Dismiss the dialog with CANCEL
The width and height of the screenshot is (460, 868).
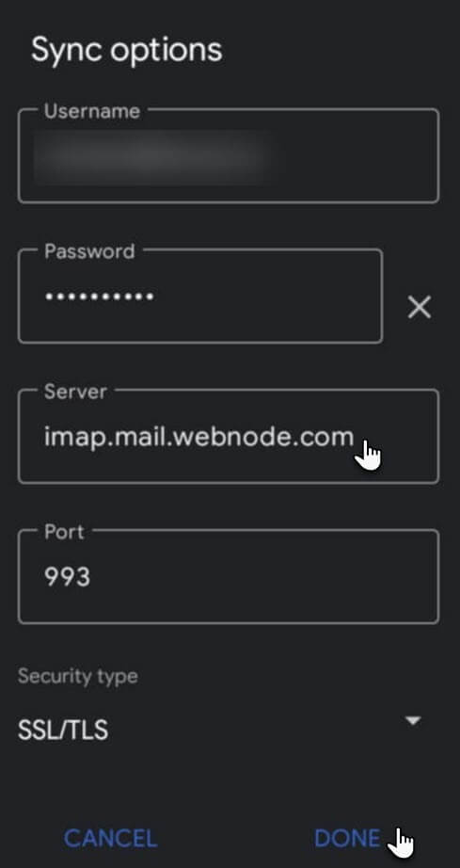click(x=111, y=838)
